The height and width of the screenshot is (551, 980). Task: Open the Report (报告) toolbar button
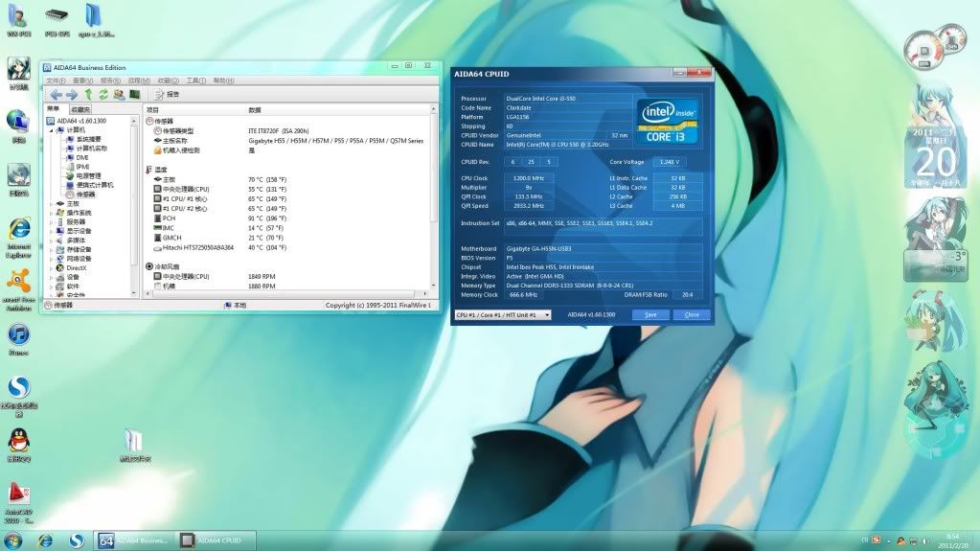point(167,95)
